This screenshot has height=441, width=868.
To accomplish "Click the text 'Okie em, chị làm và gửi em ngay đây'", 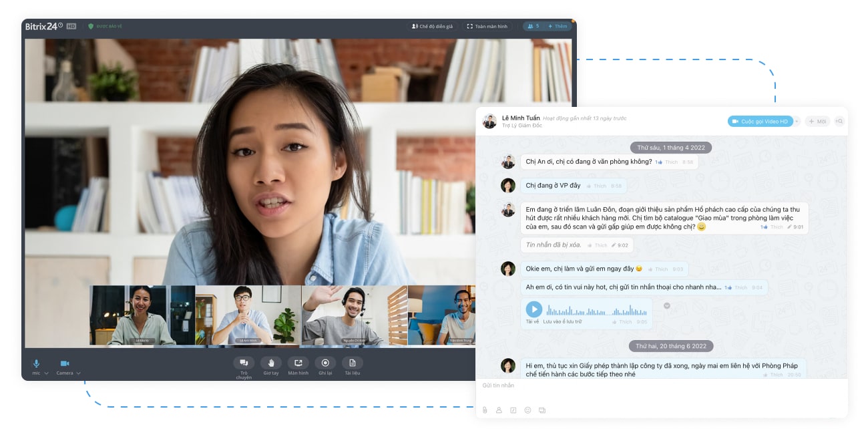I will tap(580, 269).
